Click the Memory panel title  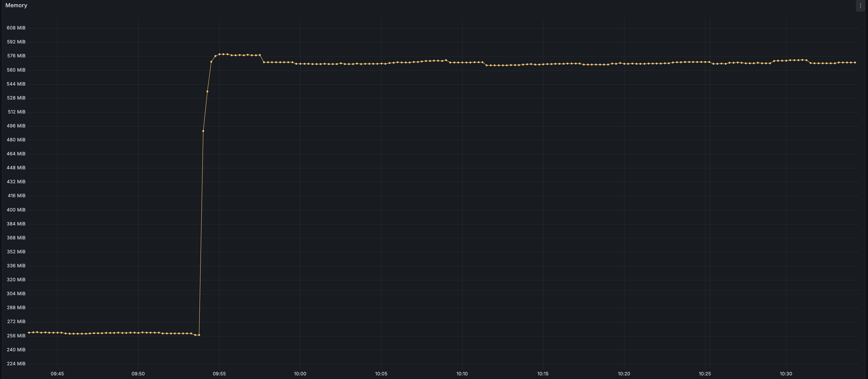(16, 5)
